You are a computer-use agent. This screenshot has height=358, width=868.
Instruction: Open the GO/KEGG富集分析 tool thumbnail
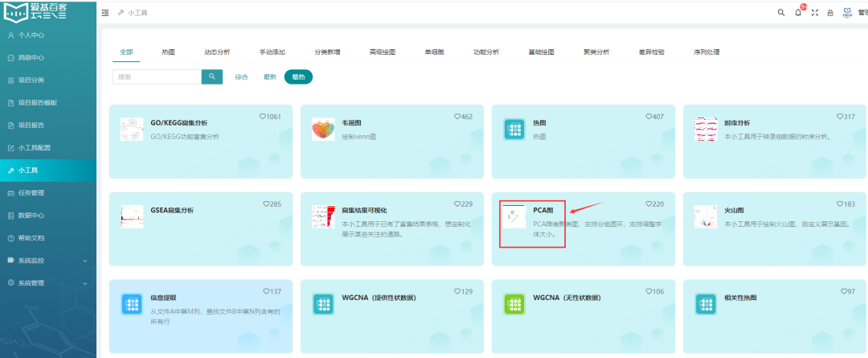132,130
